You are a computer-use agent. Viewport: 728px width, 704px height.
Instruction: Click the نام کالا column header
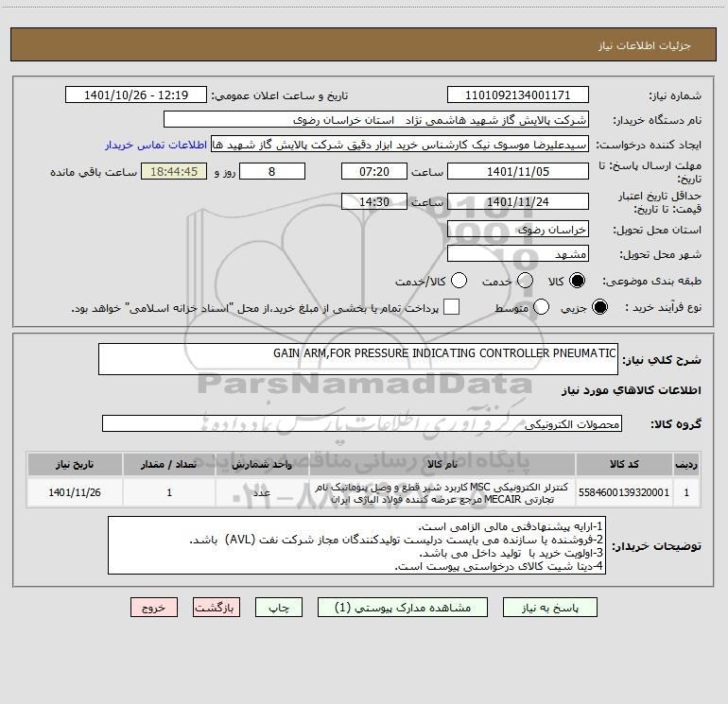(442, 464)
